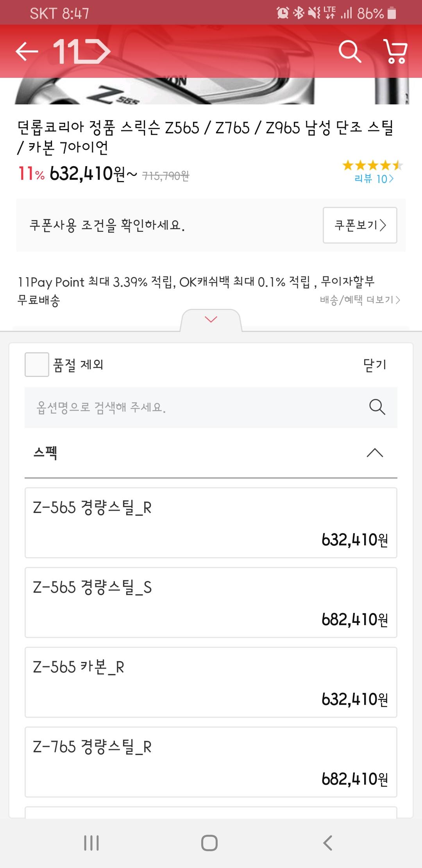
Task: Open the shopping cart
Action: [x=395, y=51]
